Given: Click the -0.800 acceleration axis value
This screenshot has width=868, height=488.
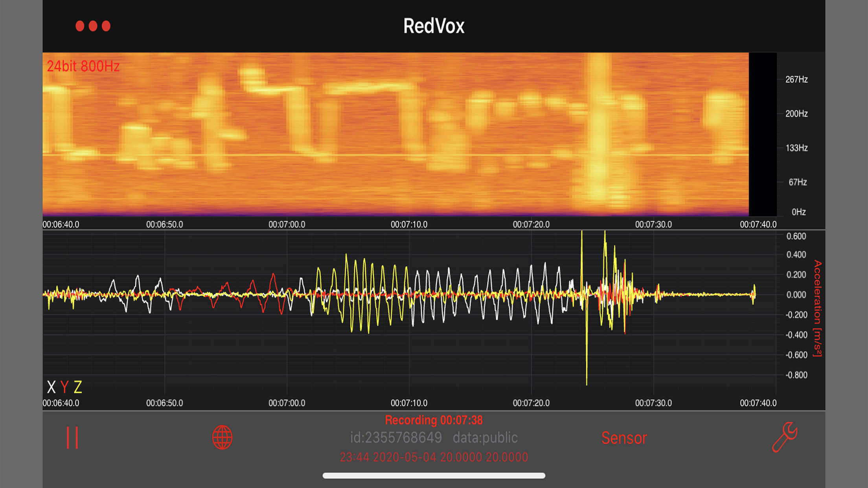Looking at the screenshot, I should coord(796,375).
